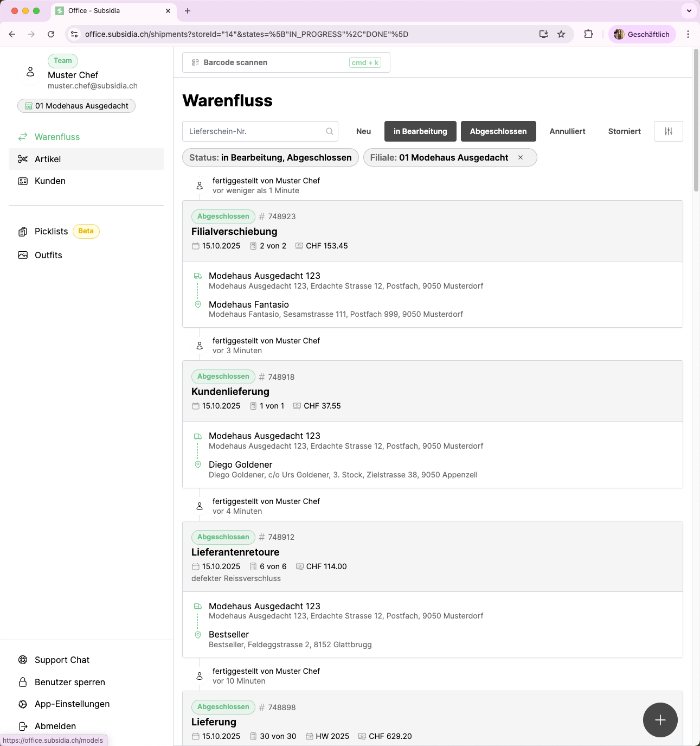Enable the 'Neu' status filter
This screenshot has width=700, height=746.
363,131
